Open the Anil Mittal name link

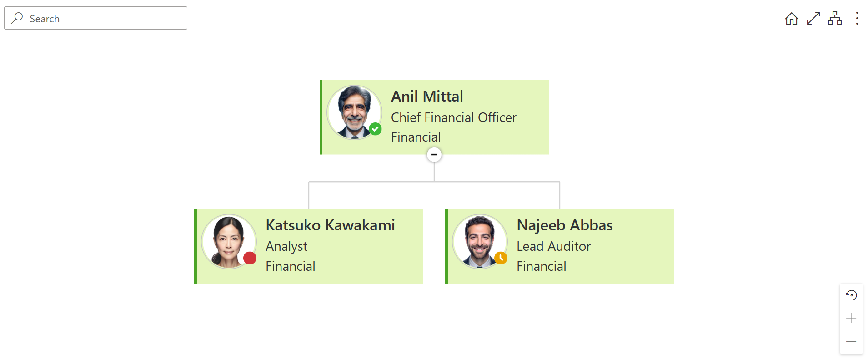click(x=427, y=97)
